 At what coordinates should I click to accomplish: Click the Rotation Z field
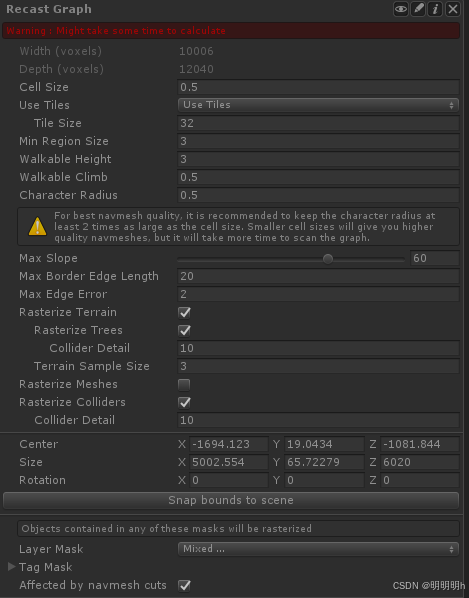pyautogui.click(x=420, y=480)
